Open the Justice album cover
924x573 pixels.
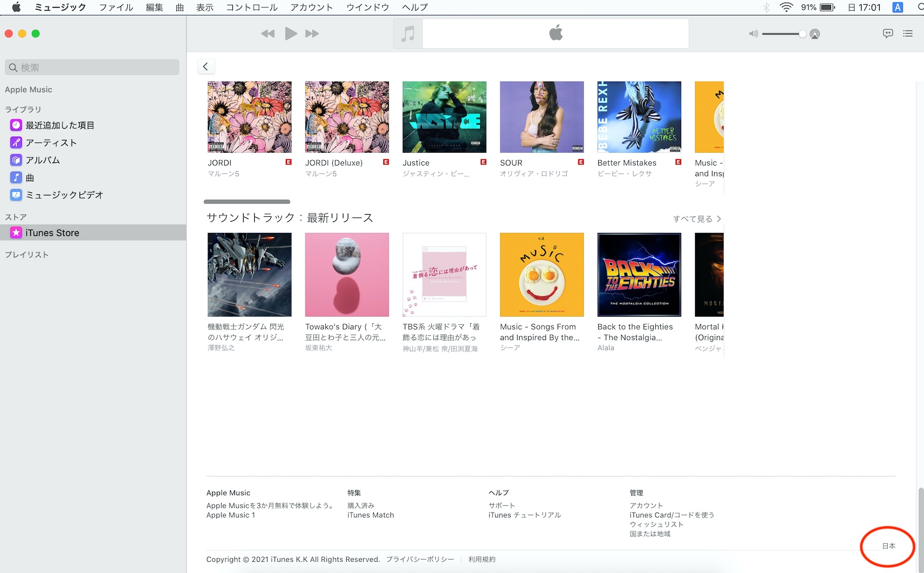click(444, 117)
